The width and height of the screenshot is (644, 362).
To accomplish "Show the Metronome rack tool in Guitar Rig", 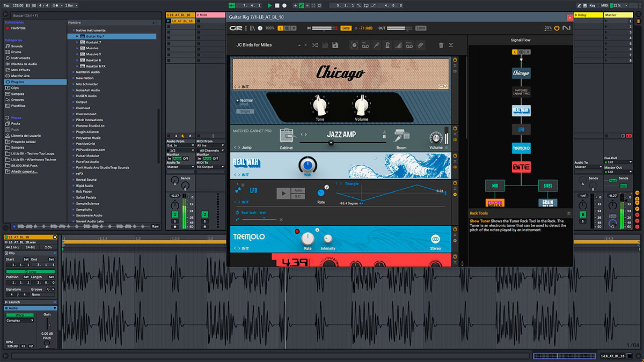I will click(x=387, y=45).
